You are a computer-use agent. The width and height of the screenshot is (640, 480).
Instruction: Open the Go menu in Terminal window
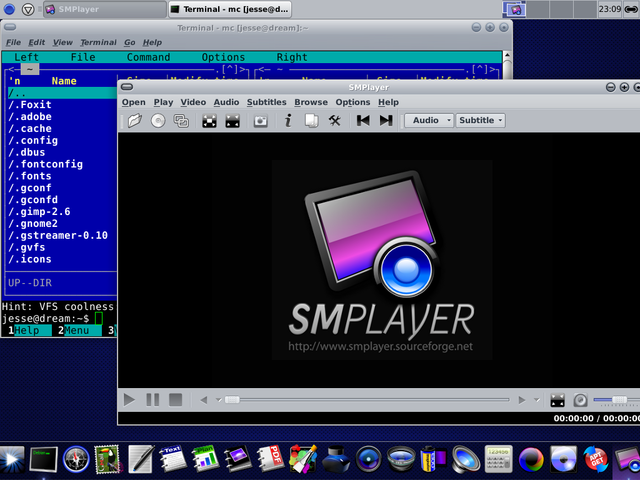tap(130, 42)
